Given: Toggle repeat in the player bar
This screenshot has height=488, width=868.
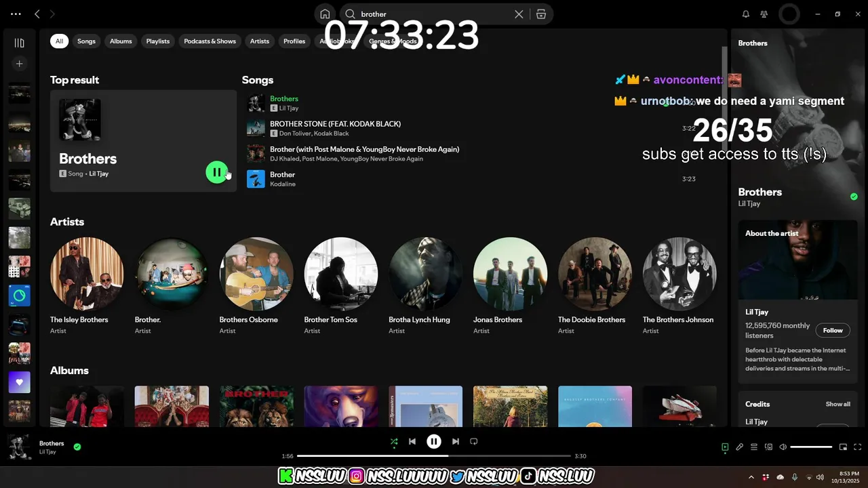Looking at the screenshot, I should [x=474, y=441].
